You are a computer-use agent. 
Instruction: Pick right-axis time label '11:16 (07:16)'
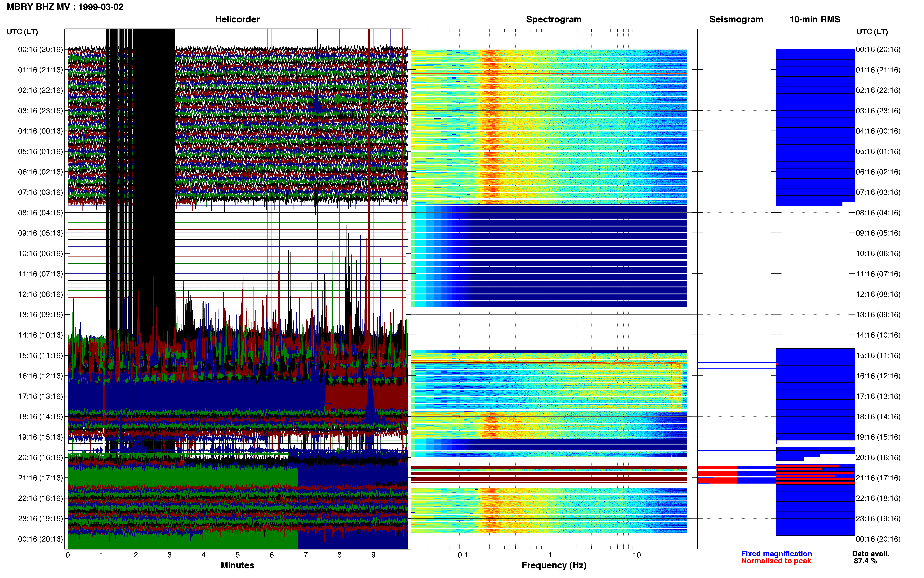click(878, 274)
